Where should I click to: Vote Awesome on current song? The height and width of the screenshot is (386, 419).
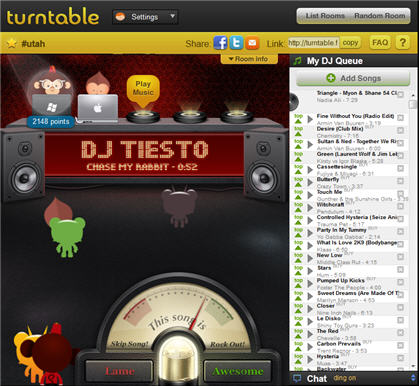238,371
